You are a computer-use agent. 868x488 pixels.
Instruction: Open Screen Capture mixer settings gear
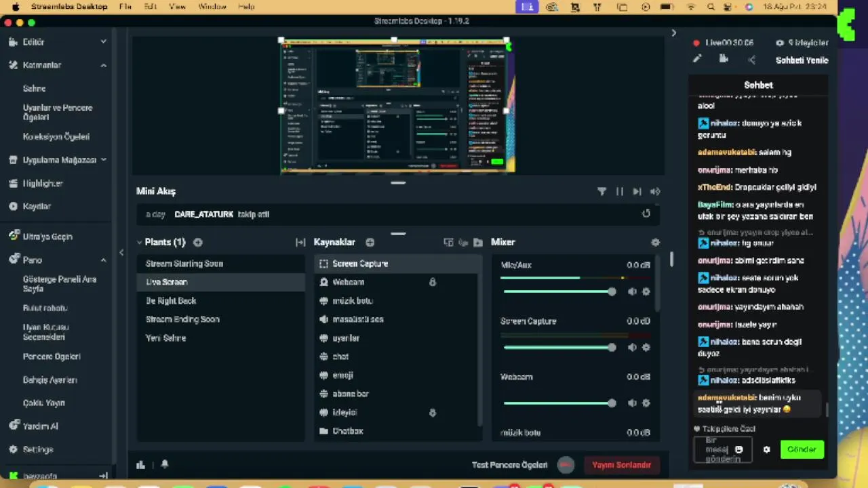(x=646, y=347)
